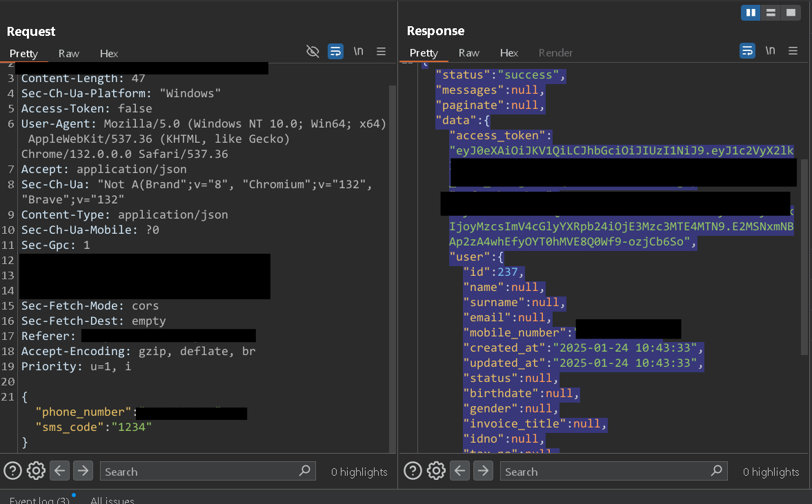Image resolution: width=812 pixels, height=504 pixels.
Task: Switch Request to Hex tab
Action: coord(109,53)
